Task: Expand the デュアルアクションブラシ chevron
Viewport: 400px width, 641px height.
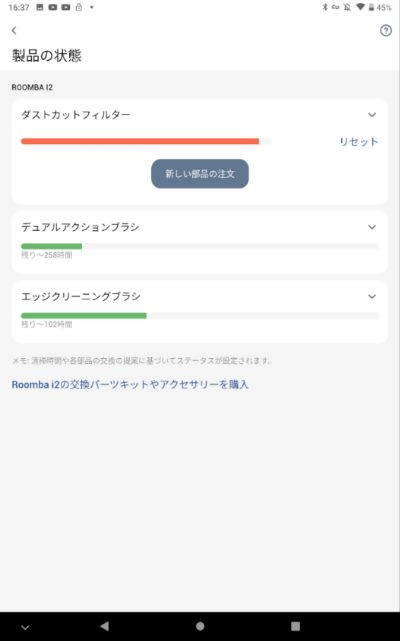Action: 372,227
